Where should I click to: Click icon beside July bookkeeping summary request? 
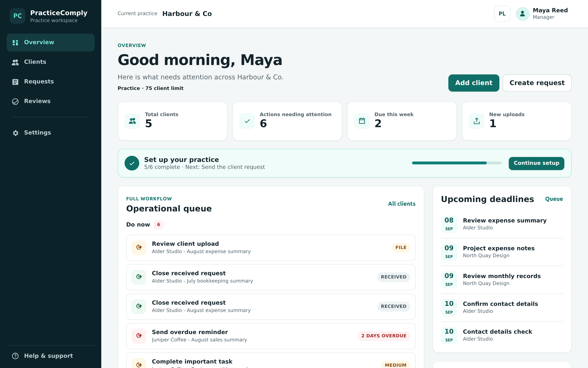(139, 277)
